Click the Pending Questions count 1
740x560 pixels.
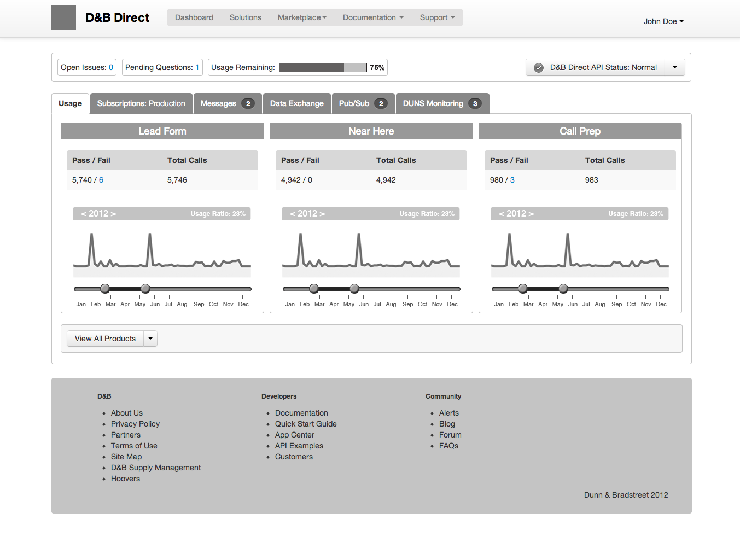click(197, 67)
